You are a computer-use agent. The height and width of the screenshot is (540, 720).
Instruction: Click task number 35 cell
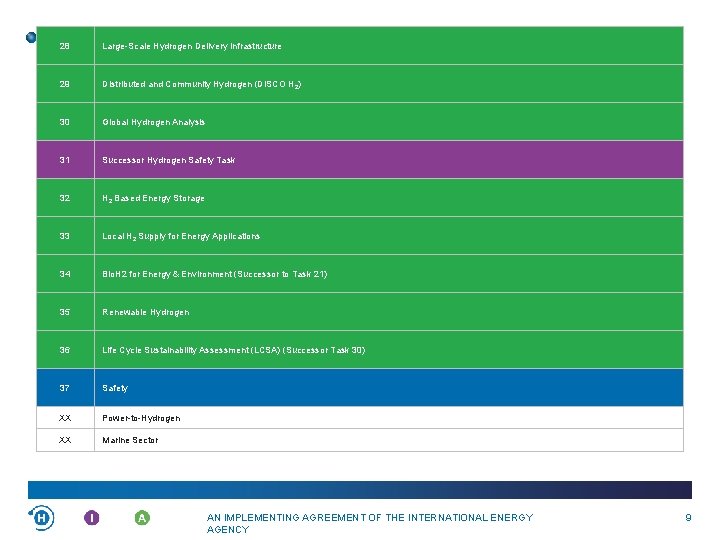pos(65,312)
